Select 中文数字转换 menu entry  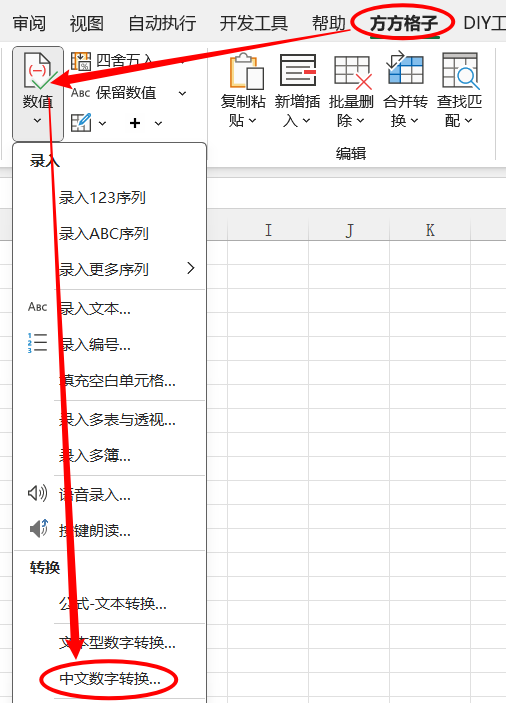click(x=110, y=679)
